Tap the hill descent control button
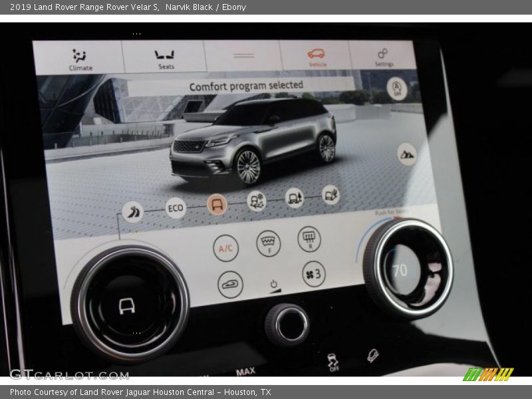532x399 pixels. point(373,356)
